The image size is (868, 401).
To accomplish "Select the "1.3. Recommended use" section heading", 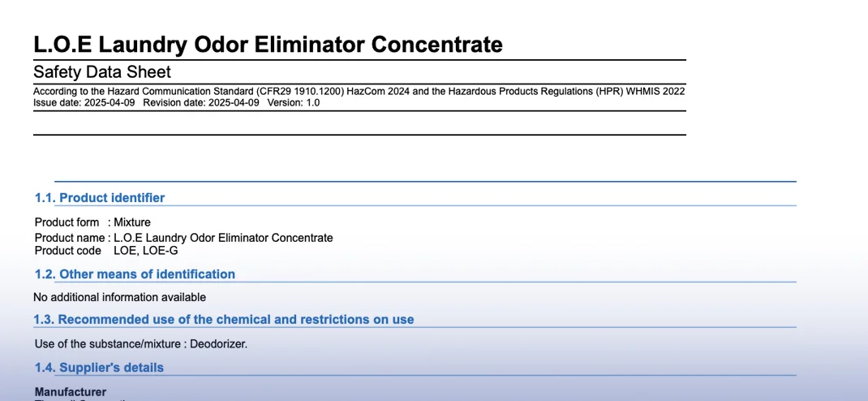I will tap(224, 319).
